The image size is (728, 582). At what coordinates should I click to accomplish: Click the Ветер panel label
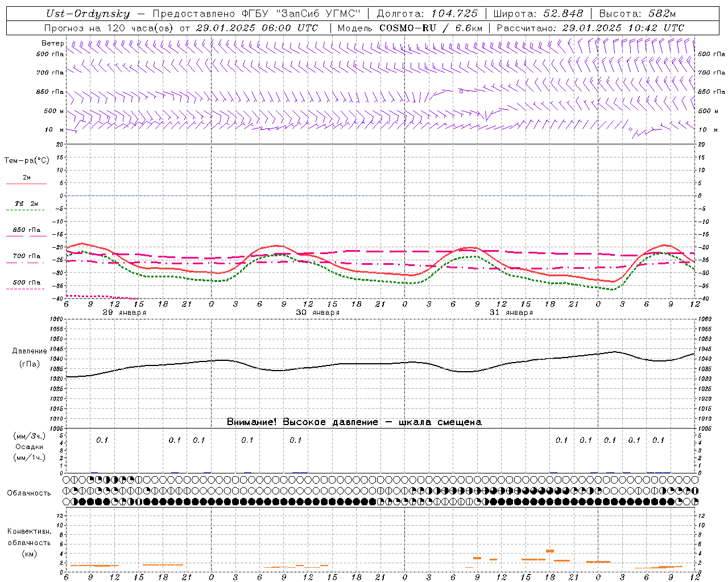52,43
